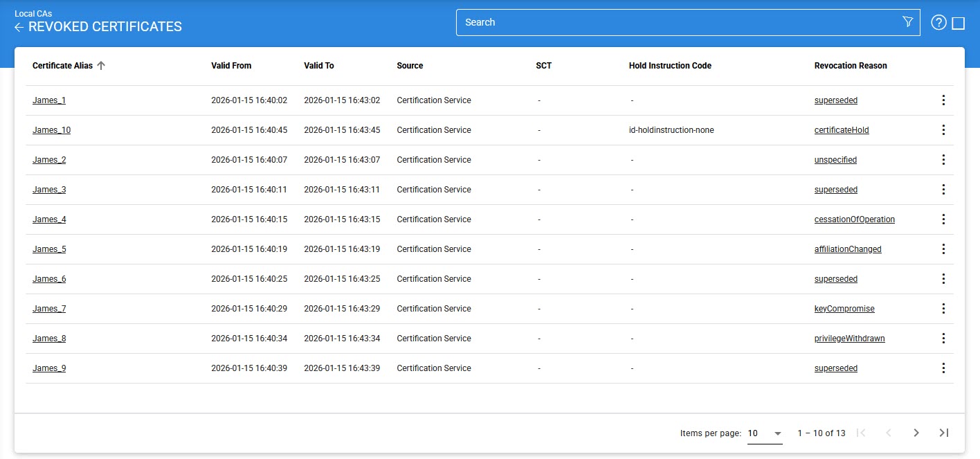Open the three-dot menu for James_7

click(x=943, y=309)
